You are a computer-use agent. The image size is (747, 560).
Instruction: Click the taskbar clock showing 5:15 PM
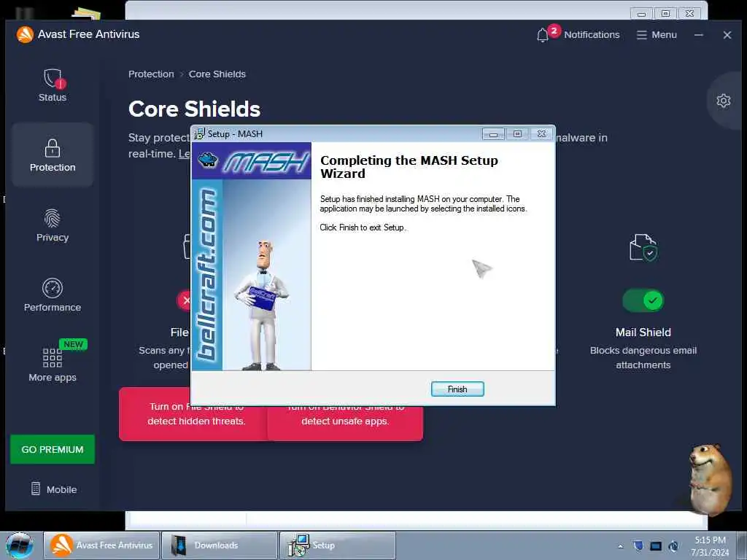[710, 545]
